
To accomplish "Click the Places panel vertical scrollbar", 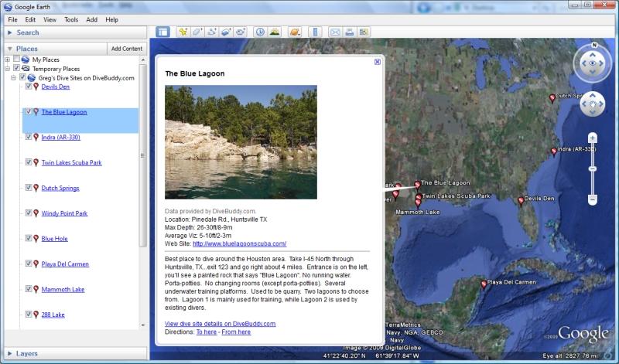I will 142,155.
